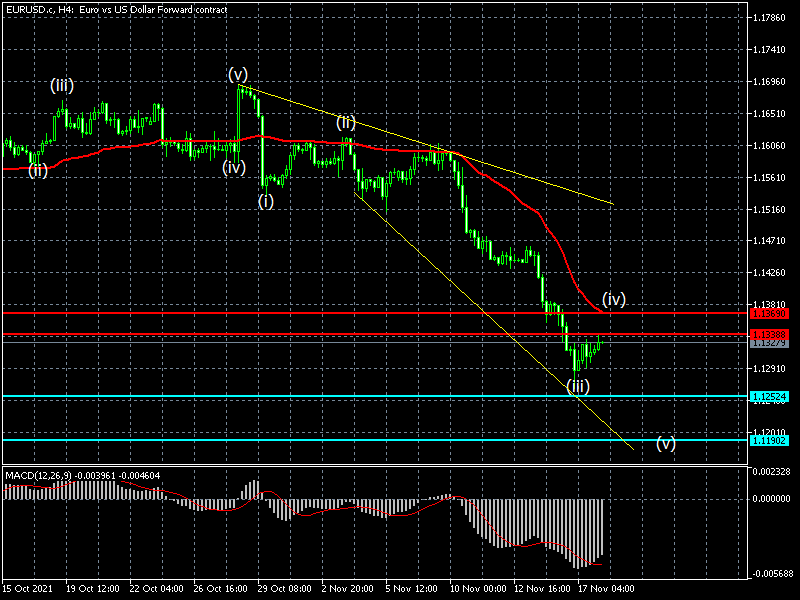The image size is (800, 600).
Task: Click the 1.15610 price axis value
Action: (x=769, y=178)
